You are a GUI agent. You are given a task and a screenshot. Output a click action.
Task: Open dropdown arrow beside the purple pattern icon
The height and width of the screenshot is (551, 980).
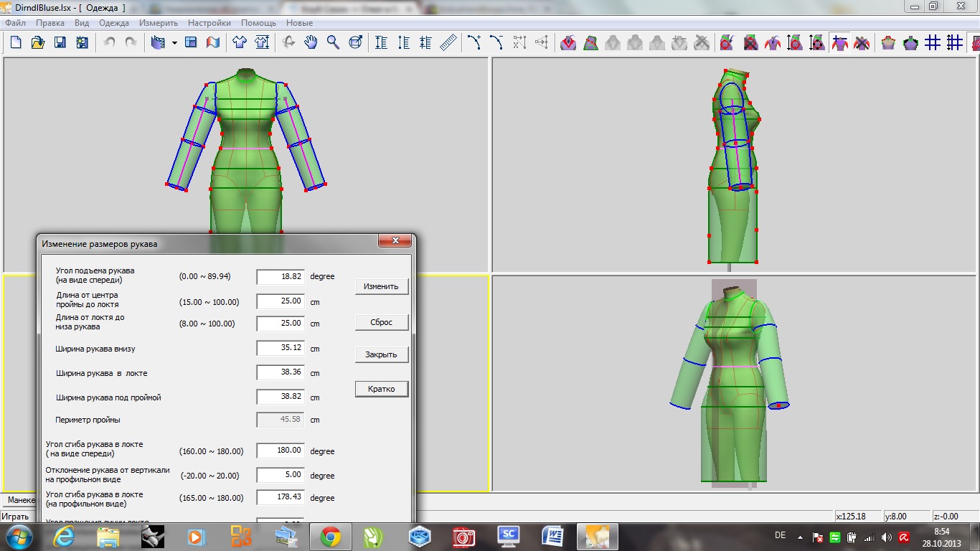pyautogui.click(x=174, y=43)
